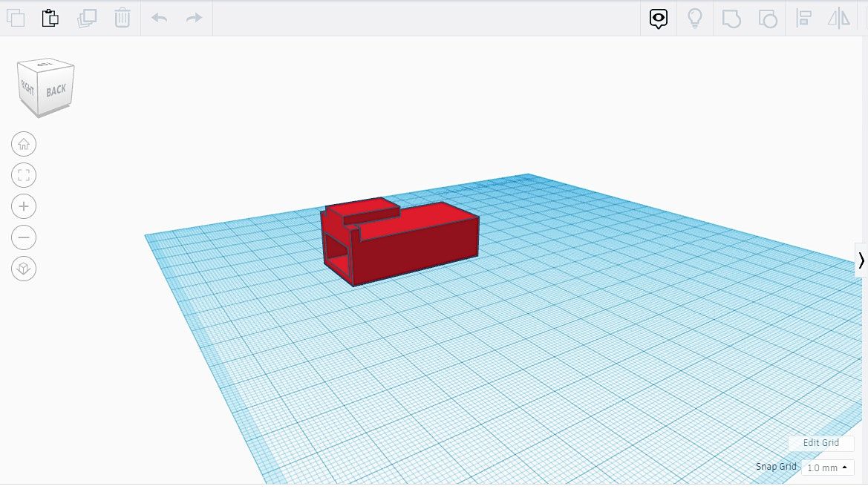Image resolution: width=868 pixels, height=489 pixels.
Task: Return to Home view
Action: tap(24, 145)
